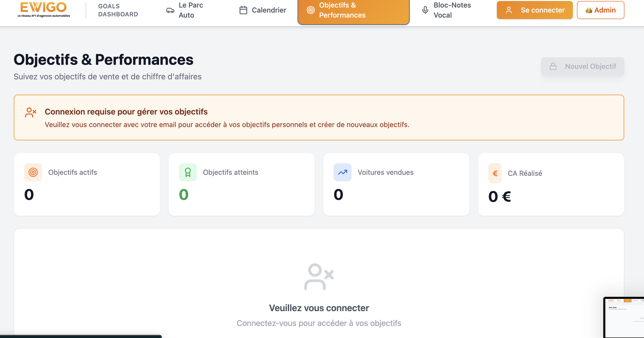Click the Voitures vendues label

coord(385,173)
